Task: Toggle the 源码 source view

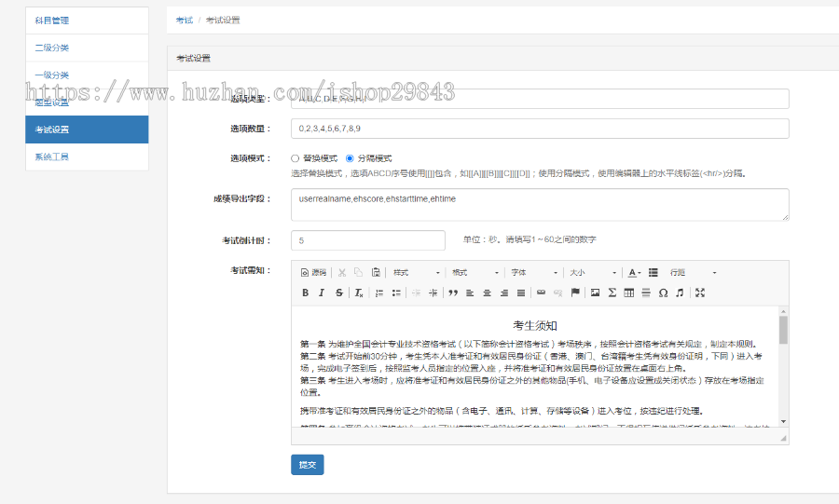Action: coord(313,272)
